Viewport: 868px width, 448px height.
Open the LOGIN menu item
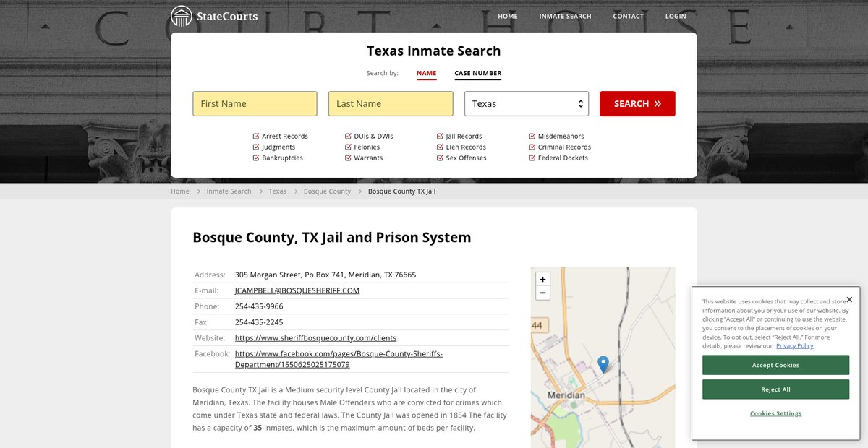pyautogui.click(x=676, y=16)
